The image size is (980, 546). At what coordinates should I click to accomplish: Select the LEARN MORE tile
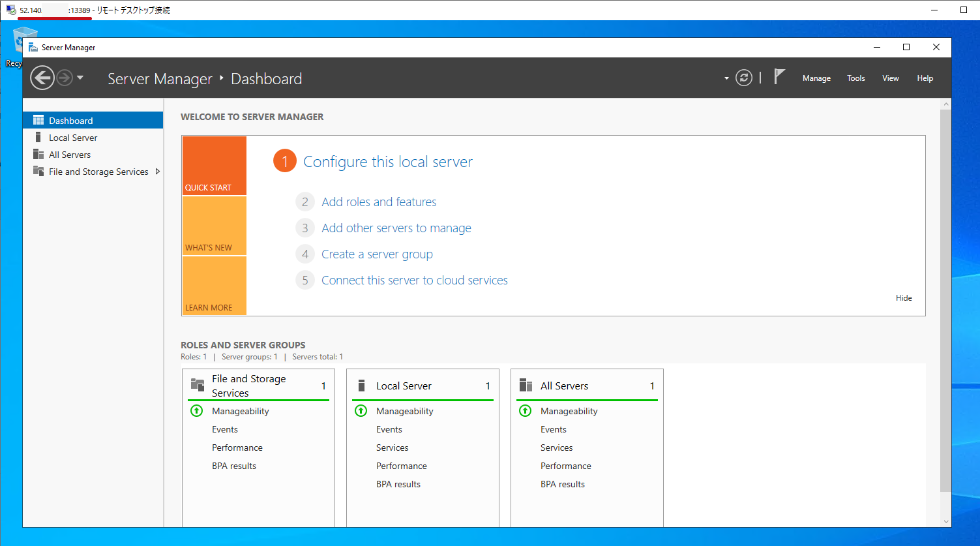(215, 286)
